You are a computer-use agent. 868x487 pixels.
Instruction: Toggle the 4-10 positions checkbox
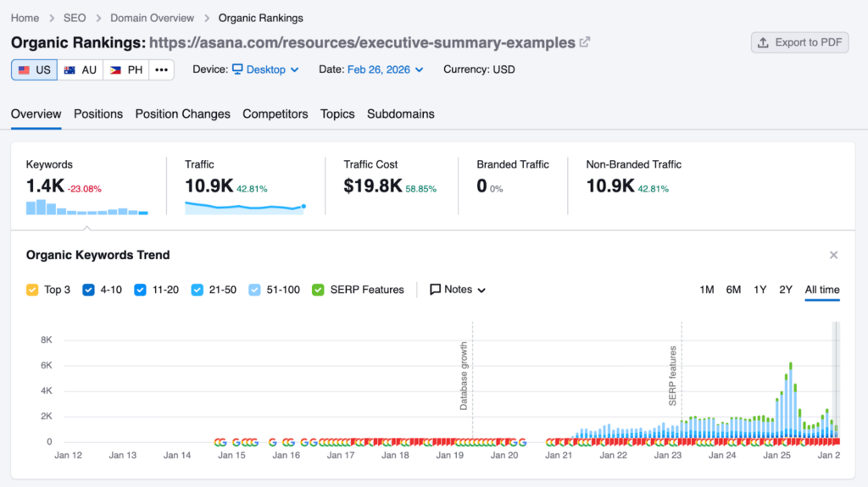(x=88, y=290)
